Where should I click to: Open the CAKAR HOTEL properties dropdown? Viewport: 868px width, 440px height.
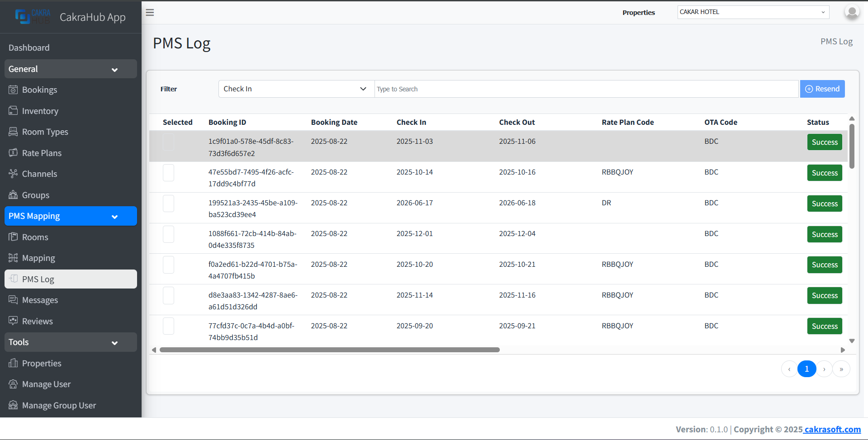tap(753, 12)
